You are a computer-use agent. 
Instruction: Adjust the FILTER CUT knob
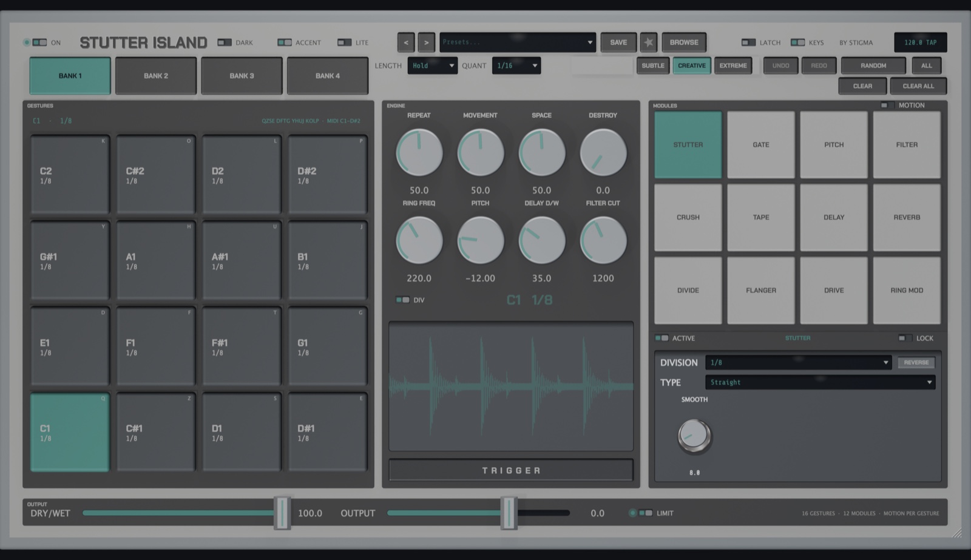click(x=603, y=240)
